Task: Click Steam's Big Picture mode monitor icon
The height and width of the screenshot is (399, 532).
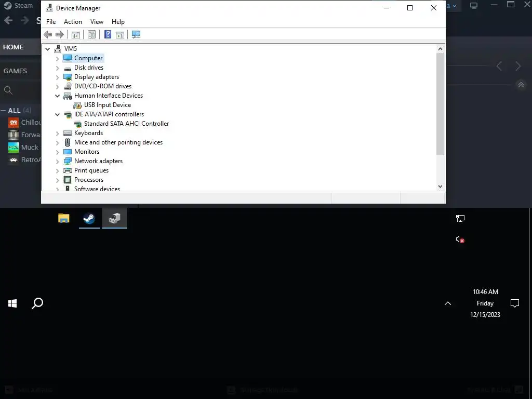Action: click(474, 5)
